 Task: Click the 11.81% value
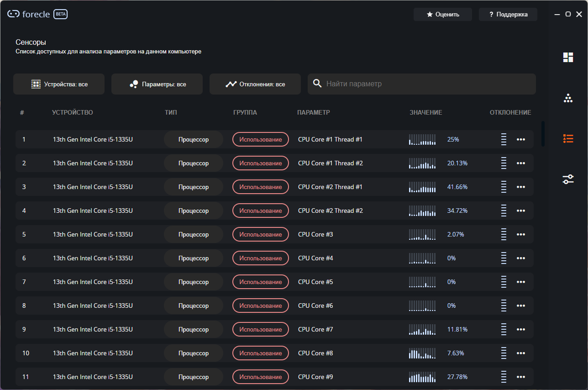point(457,329)
